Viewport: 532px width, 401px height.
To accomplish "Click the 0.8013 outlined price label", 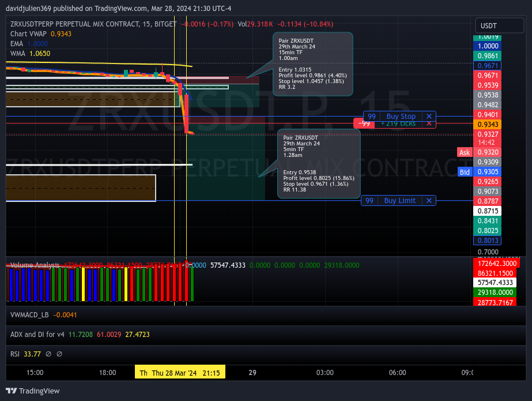I will coord(488,241).
